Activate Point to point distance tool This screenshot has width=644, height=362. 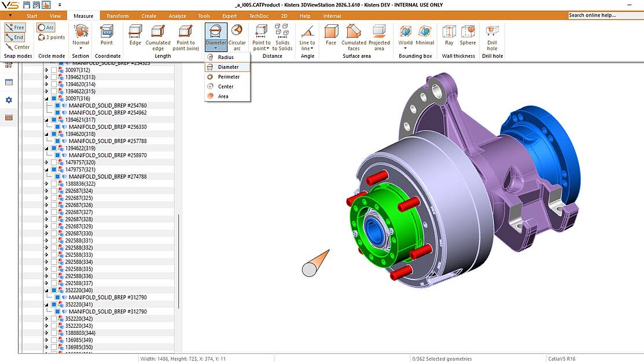coord(261,37)
